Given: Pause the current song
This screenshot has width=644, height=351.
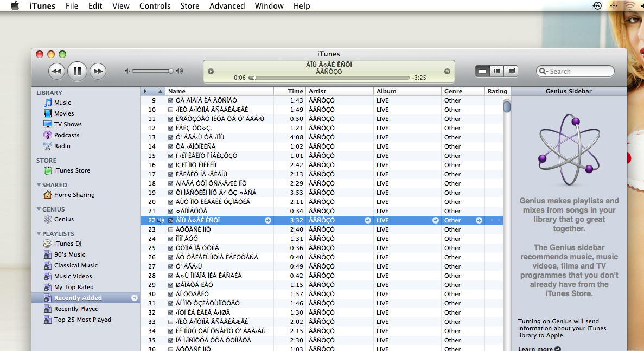Looking at the screenshot, I should click(x=77, y=71).
